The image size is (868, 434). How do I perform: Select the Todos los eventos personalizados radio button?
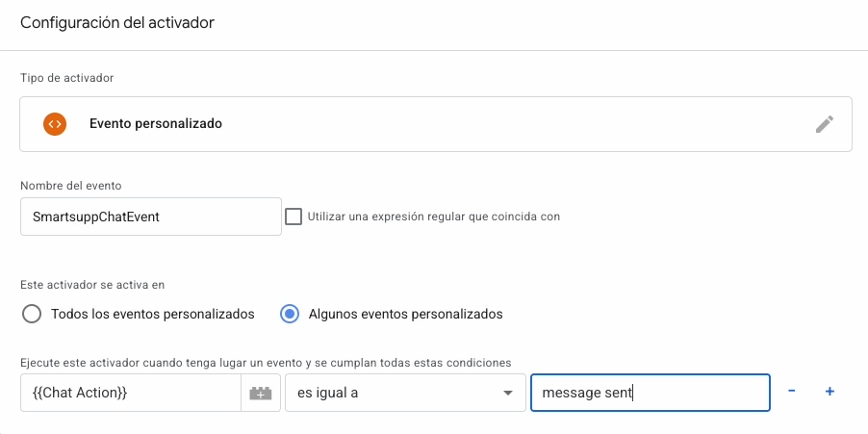32,314
